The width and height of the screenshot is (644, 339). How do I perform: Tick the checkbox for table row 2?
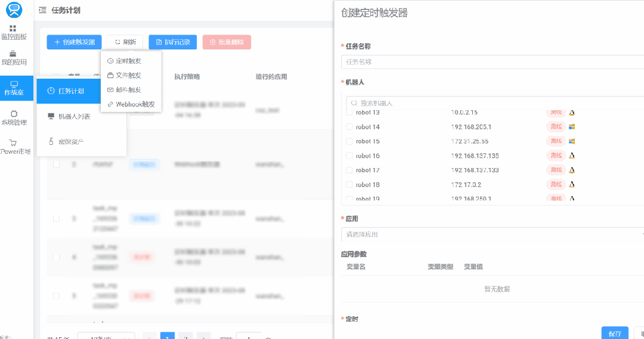coord(56,164)
